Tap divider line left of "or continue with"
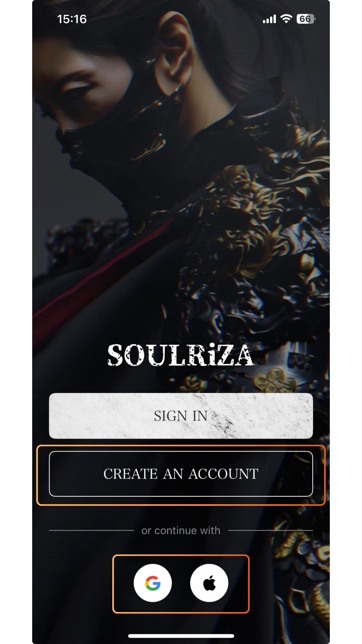The width and height of the screenshot is (362, 644). pyautogui.click(x=91, y=530)
